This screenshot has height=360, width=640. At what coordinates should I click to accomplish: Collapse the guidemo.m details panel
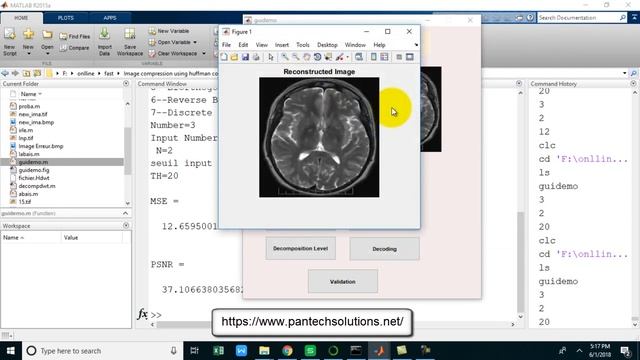pyautogui.click(x=125, y=213)
